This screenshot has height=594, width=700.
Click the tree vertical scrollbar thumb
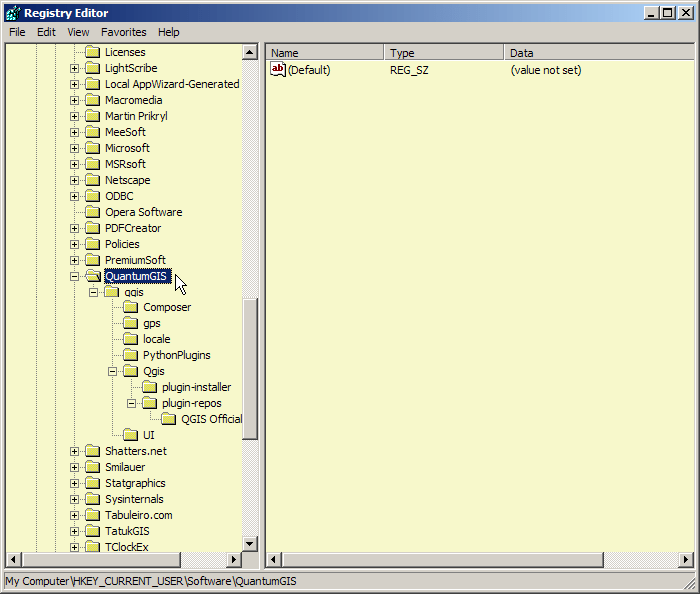250,369
